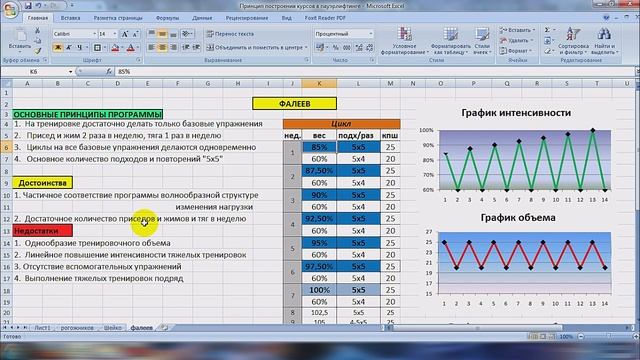640x360 pixels.
Task: Open Форматировать как таблицу gallery
Action: [x=451, y=41]
